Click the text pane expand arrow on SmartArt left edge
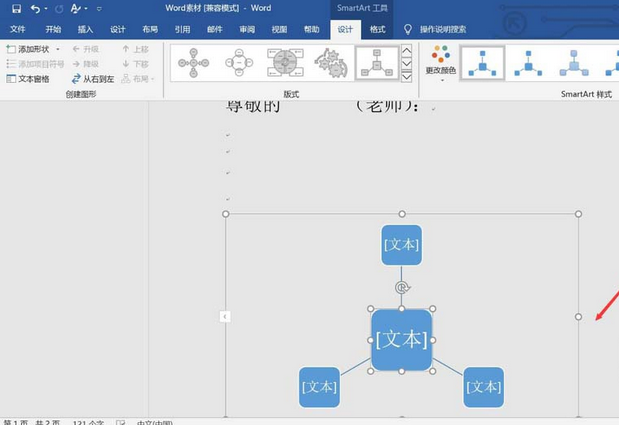The height and width of the screenshot is (425, 619). click(x=225, y=316)
